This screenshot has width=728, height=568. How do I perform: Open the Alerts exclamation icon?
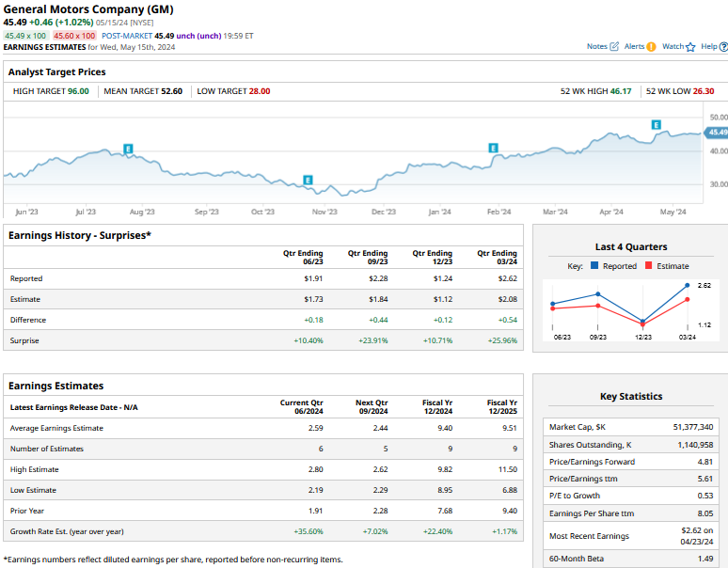pyautogui.click(x=651, y=46)
